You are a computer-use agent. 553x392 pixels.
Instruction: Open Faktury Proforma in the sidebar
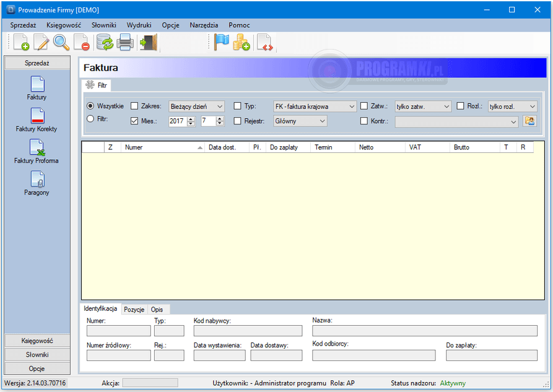[37, 152]
